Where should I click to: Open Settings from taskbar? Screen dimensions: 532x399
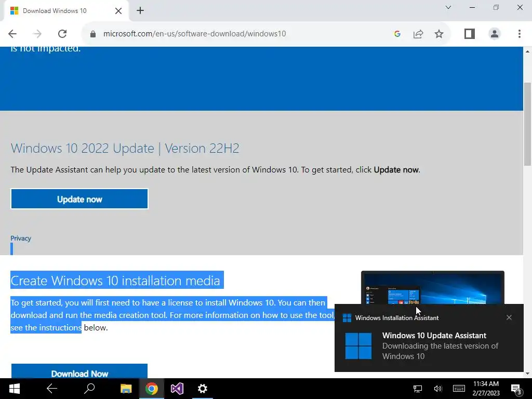[203, 389]
